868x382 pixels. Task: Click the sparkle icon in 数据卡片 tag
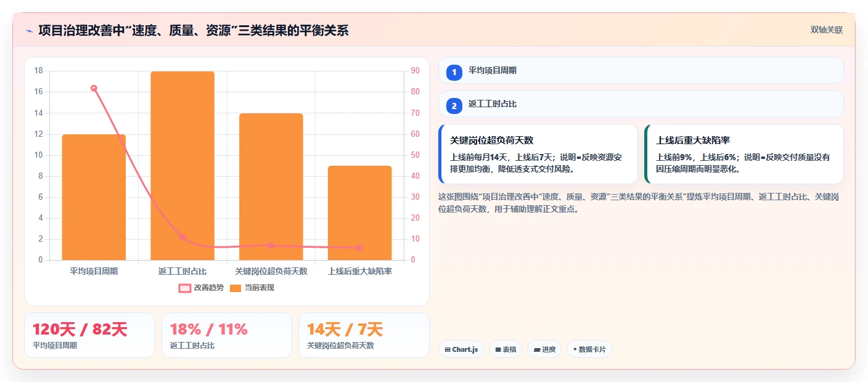575,349
